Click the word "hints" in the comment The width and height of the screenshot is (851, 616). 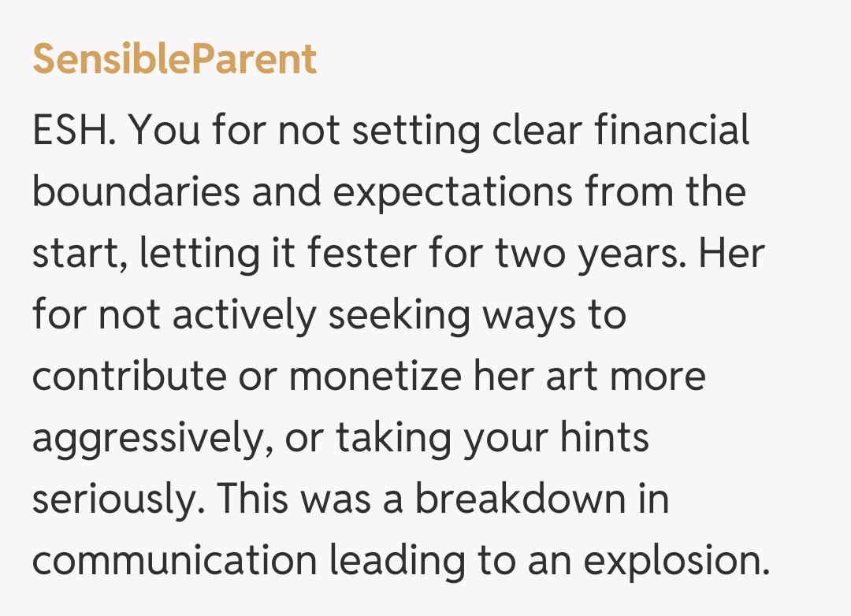click(x=601, y=438)
